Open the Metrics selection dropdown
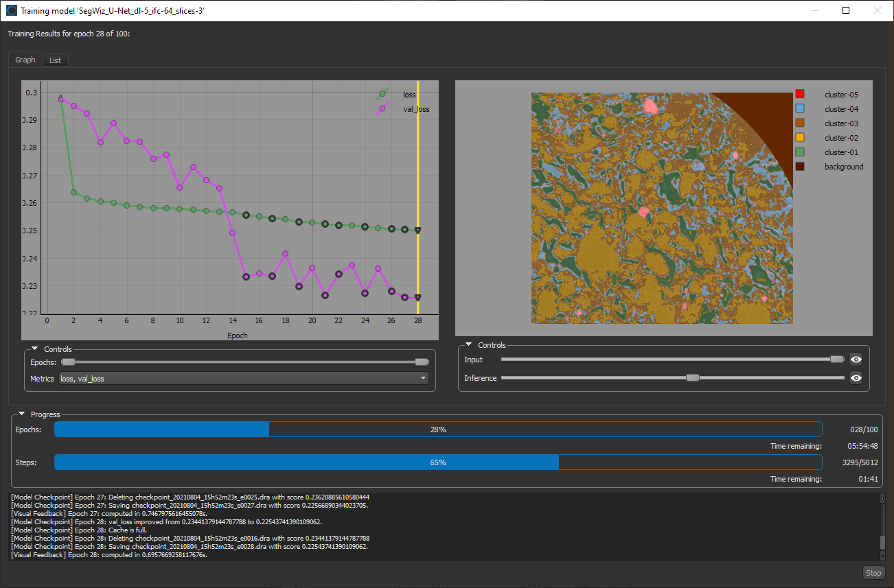Image resolution: width=894 pixels, height=588 pixels. coord(422,378)
